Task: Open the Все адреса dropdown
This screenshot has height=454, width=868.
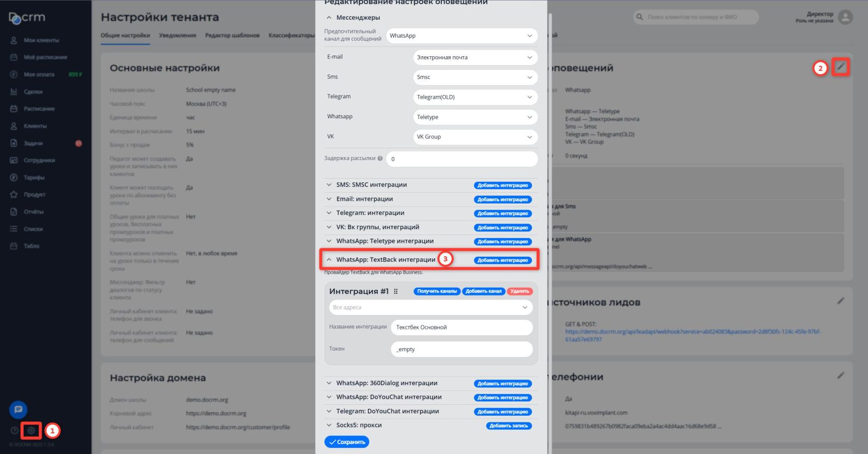Action: pos(430,307)
